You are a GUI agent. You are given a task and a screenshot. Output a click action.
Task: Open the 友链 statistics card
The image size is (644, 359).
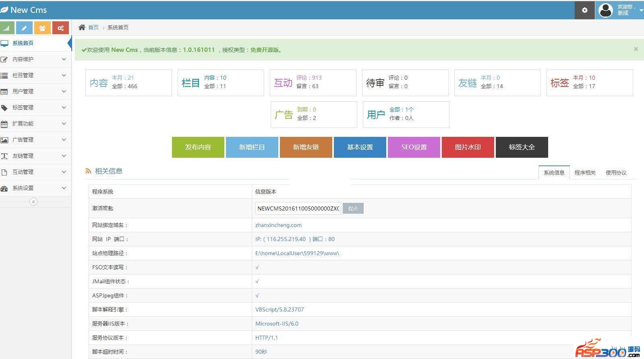497,83
